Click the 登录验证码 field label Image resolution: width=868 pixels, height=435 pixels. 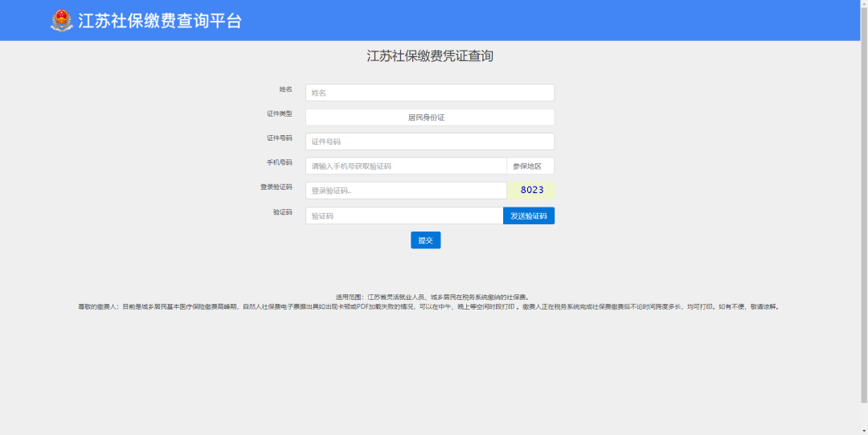276,187
